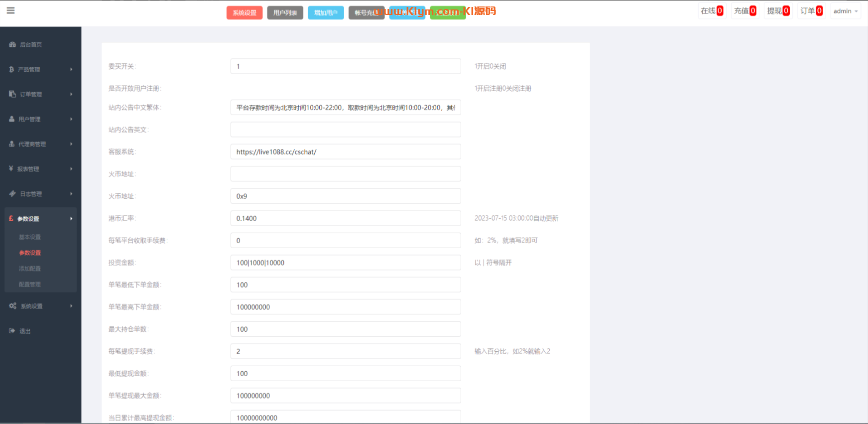Focus the 最大持仓单数 field
Screen dimensions: 868x424
(x=346, y=329)
